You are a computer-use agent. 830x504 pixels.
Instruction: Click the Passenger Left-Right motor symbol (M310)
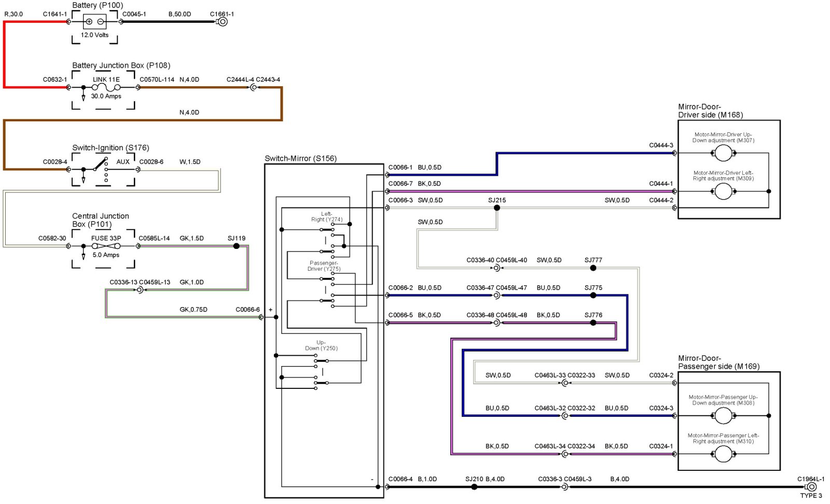723,454
